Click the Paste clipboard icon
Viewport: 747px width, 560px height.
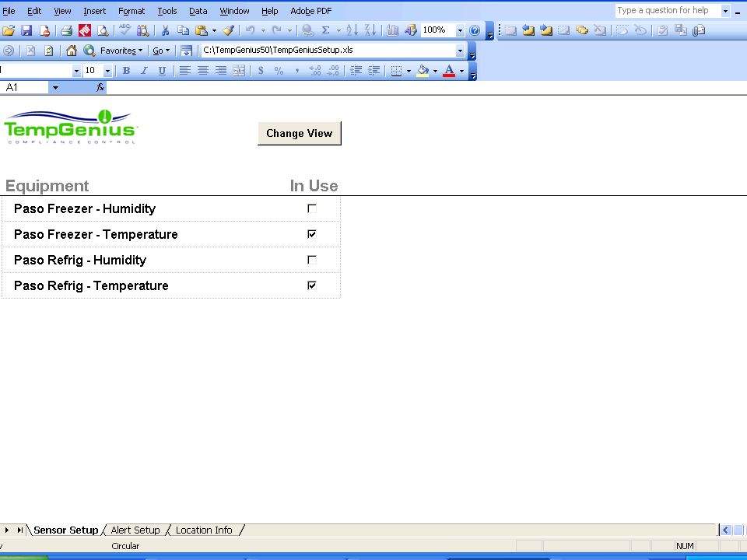pyautogui.click(x=202, y=30)
